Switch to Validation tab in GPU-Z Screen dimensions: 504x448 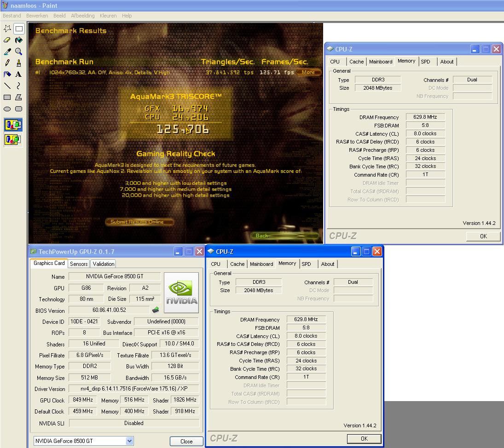[104, 264]
